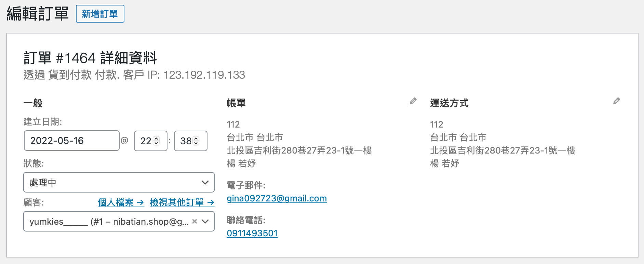The height and width of the screenshot is (264, 644).
Task: Click the 訂單 #1464 詳細資料 heading
Action: coord(90,58)
